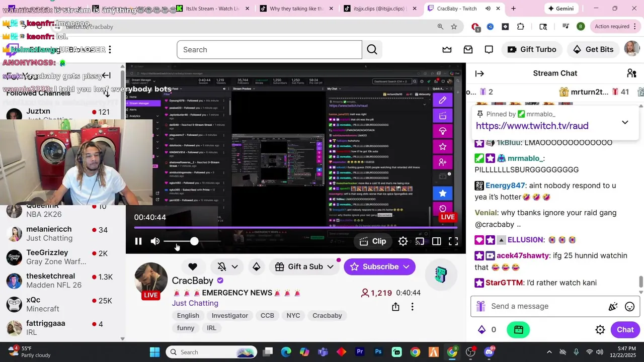Open melaniericch in followed channels
The image size is (644, 362).
click(x=62, y=233)
